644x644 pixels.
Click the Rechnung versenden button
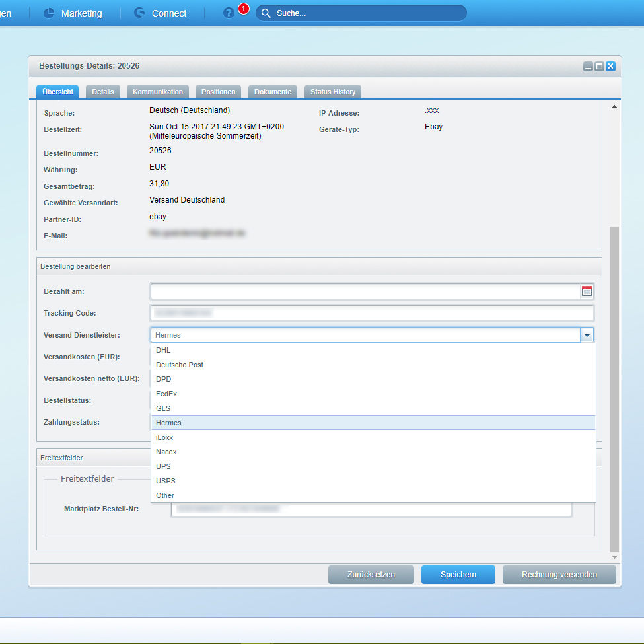[x=559, y=575]
